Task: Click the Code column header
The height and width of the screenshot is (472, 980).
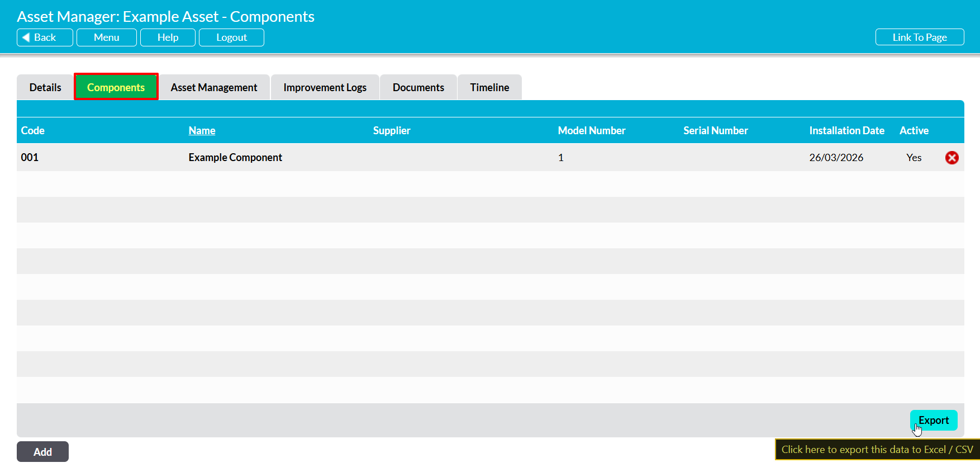Action: point(32,130)
